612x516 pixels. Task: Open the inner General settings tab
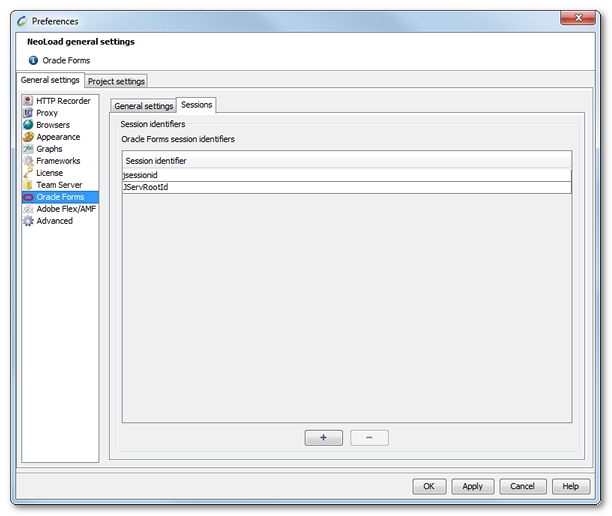point(143,106)
